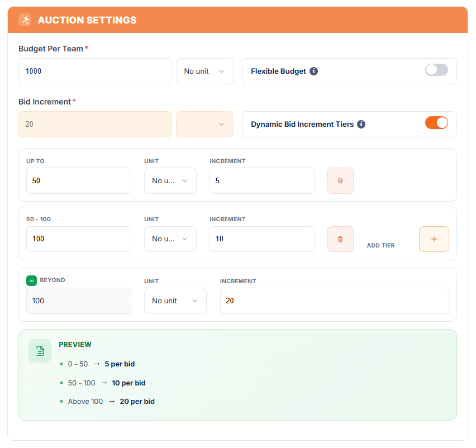This screenshot has height=448, width=476.
Task: Click the Budget Per Team input field
Action: (x=95, y=72)
